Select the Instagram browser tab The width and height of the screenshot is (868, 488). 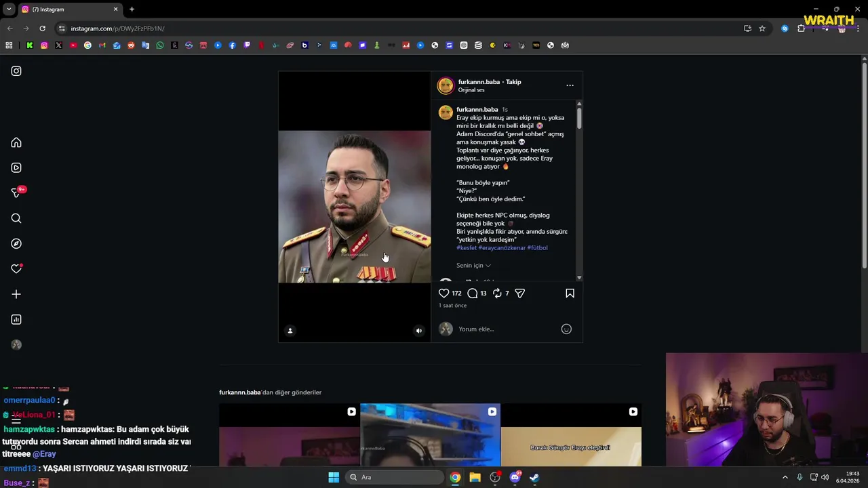click(70, 9)
